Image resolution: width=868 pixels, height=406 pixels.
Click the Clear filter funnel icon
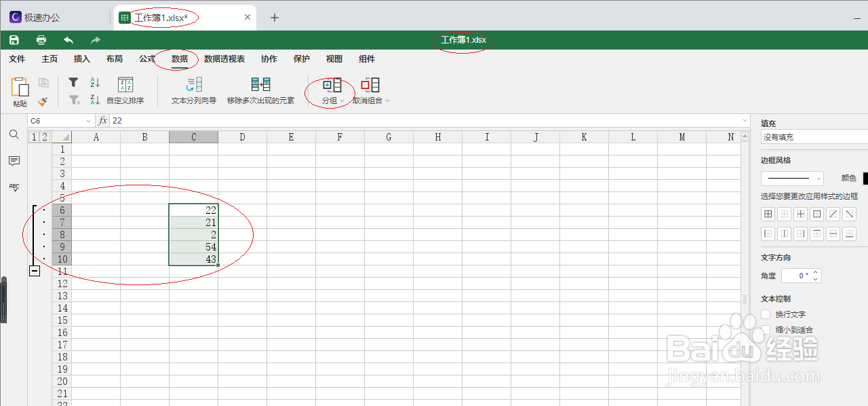[x=74, y=100]
